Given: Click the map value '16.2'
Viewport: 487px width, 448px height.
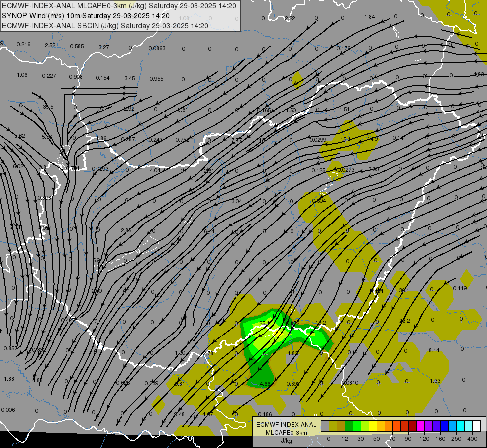Looking at the screenshot, I should click(x=320, y=323).
